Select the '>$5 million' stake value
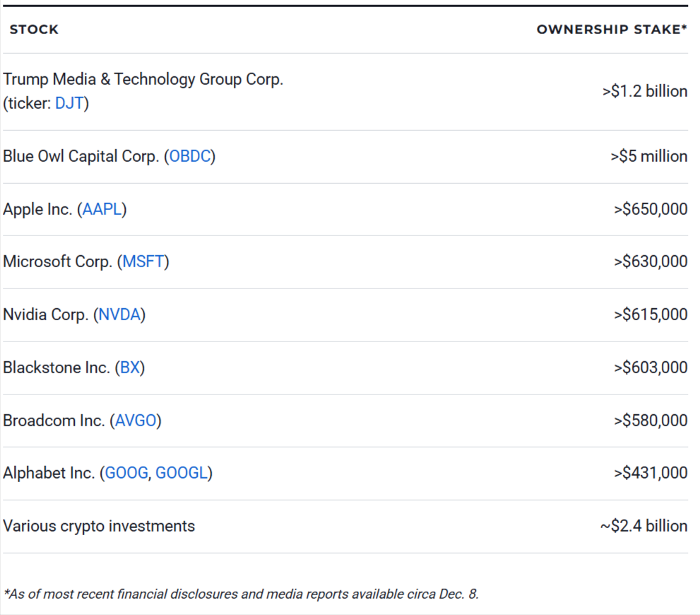Screen dimensions: 700x615 point(649,156)
